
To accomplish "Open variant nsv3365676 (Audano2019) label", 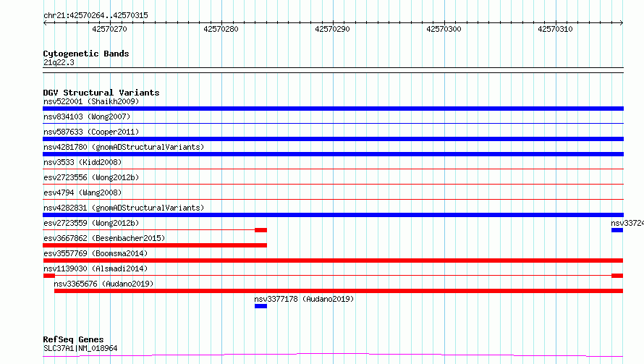I will (103, 284).
